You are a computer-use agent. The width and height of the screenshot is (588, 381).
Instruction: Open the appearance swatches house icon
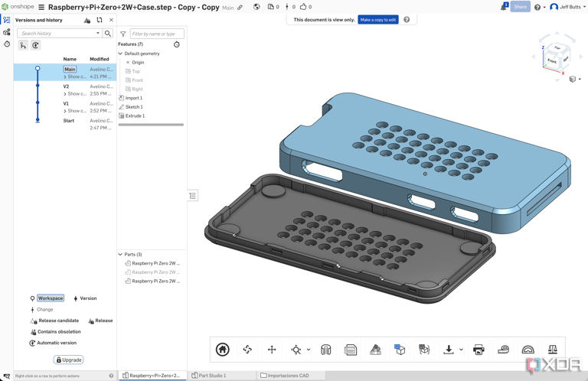pos(375,350)
